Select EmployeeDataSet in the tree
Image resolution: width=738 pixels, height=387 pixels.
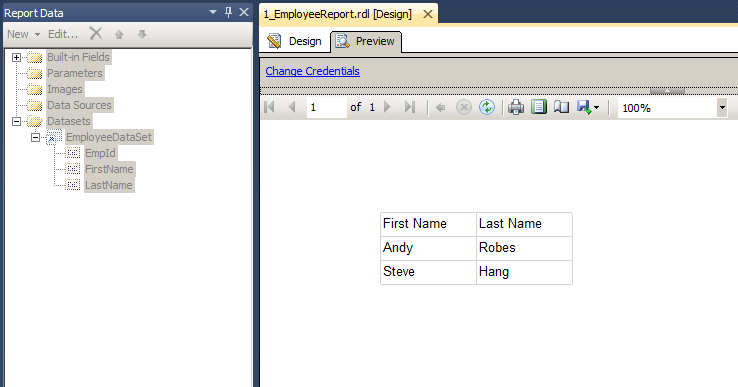[109, 137]
